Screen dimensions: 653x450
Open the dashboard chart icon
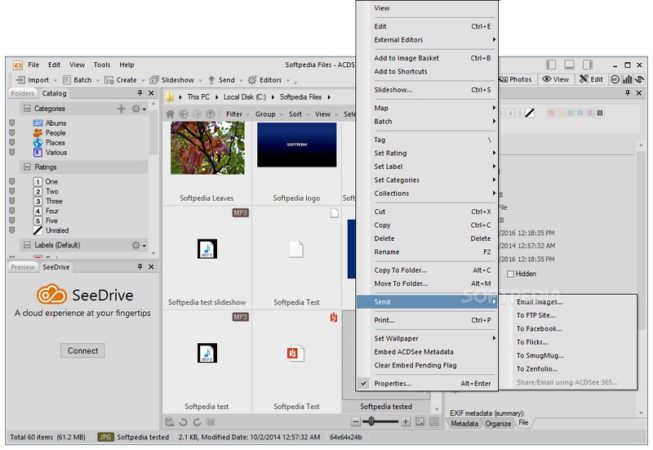[x=627, y=79]
